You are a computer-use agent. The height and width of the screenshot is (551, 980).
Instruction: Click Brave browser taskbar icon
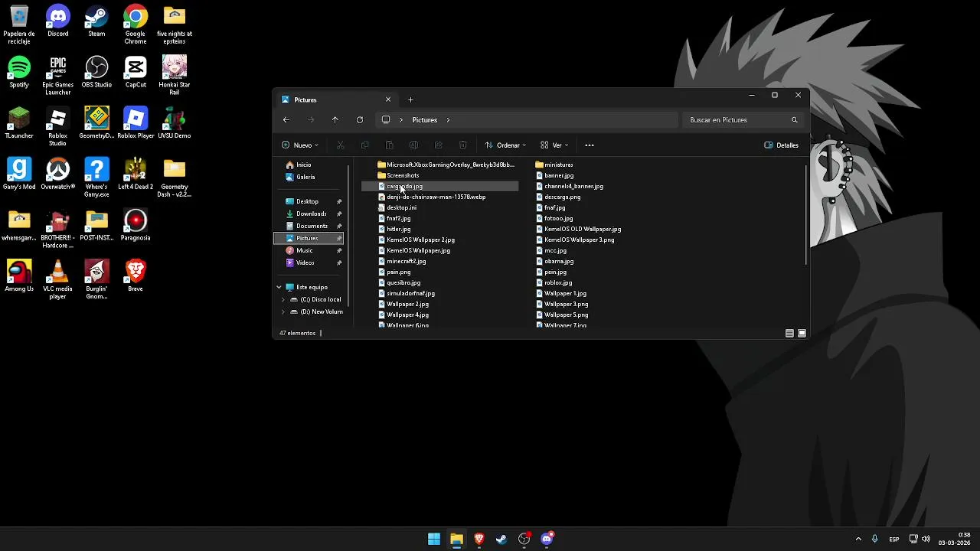[x=479, y=540]
